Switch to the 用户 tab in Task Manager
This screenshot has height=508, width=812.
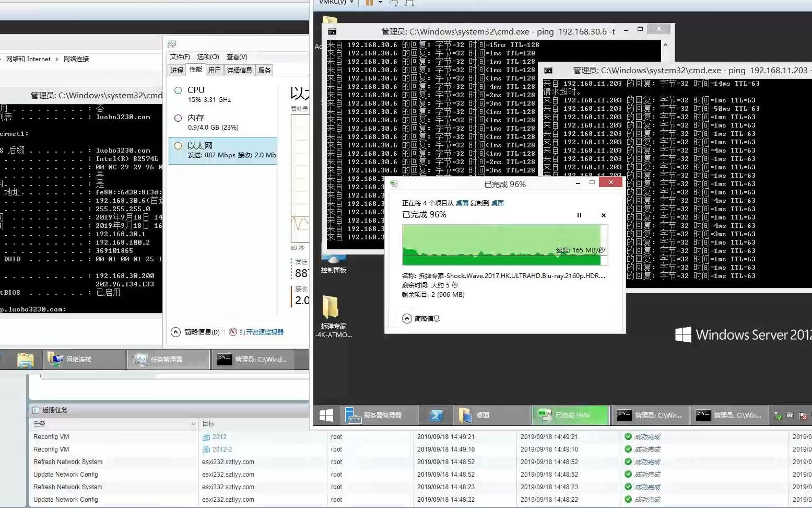pos(214,70)
